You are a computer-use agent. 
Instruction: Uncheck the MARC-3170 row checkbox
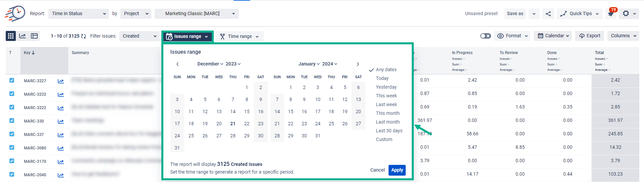coord(12,161)
